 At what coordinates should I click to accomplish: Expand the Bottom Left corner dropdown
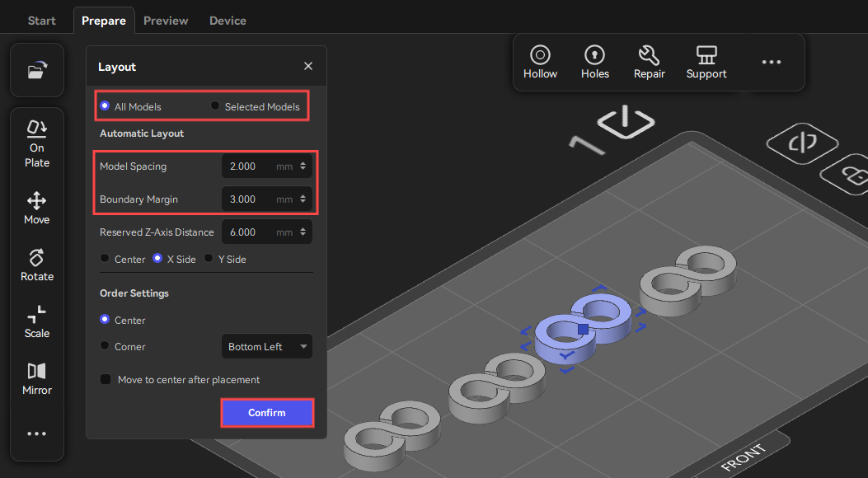point(266,347)
